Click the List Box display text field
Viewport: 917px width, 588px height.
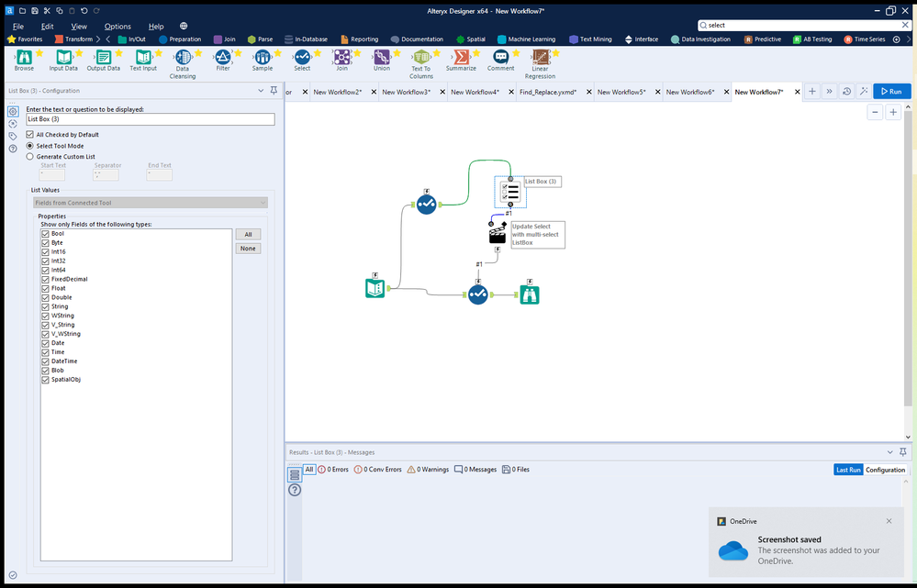click(151, 119)
